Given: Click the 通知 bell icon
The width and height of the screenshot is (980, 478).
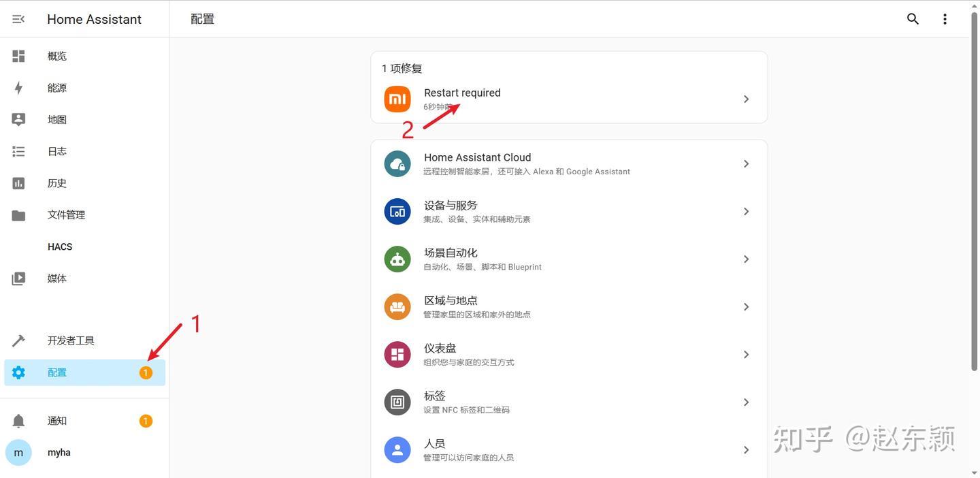Looking at the screenshot, I should point(18,421).
